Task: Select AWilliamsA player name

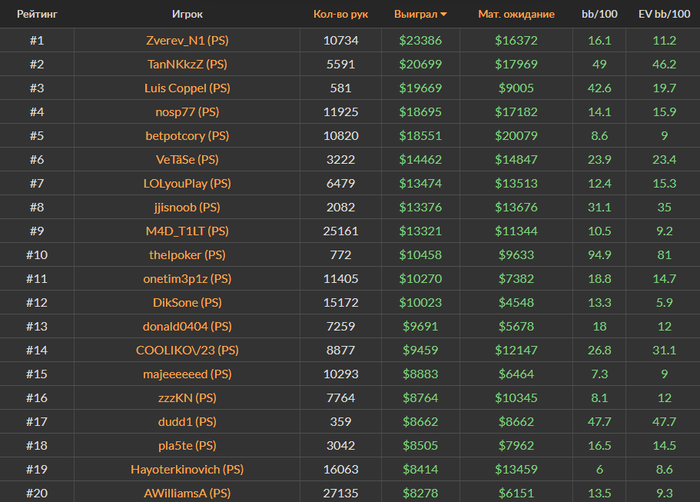Action: click(x=187, y=493)
